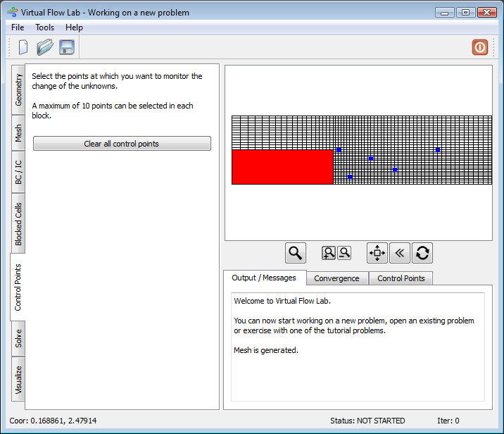Click the 'Mesh is generated.' message text
The height and width of the screenshot is (434, 504).
[x=266, y=350]
